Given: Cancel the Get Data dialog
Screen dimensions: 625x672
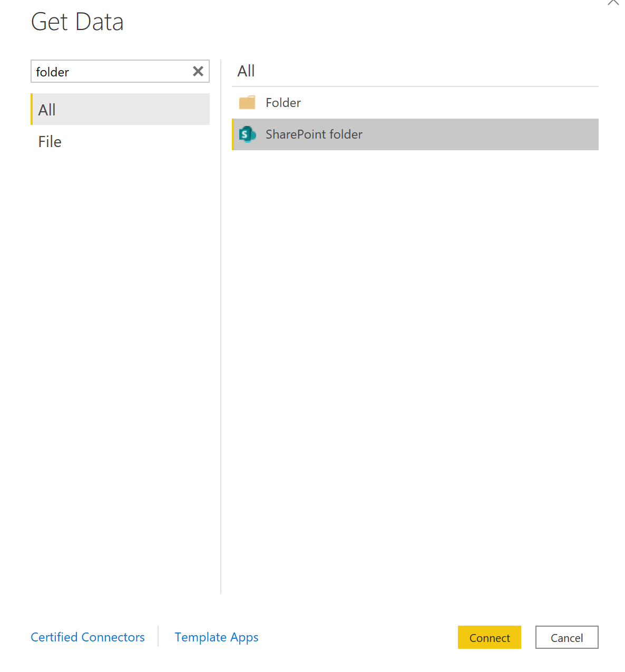Looking at the screenshot, I should click(567, 638).
